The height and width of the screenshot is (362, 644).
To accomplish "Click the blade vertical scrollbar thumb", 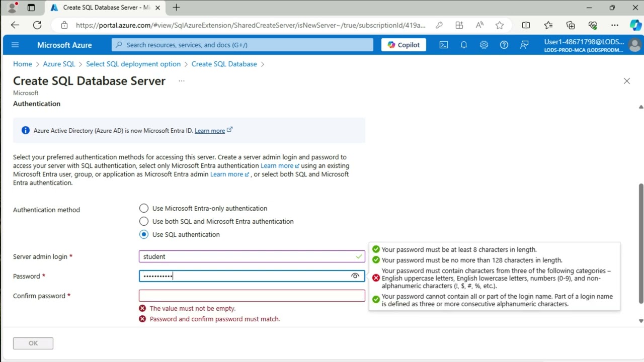I will click(641, 244).
